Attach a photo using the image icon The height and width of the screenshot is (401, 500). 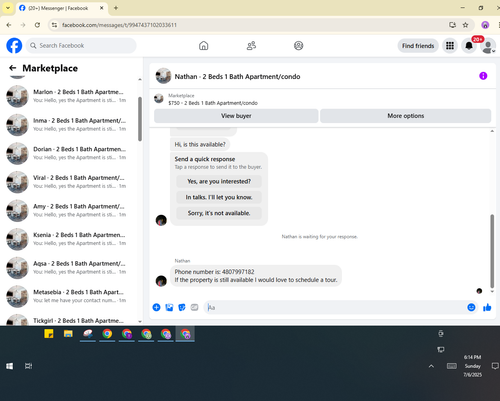click(169, 307)
